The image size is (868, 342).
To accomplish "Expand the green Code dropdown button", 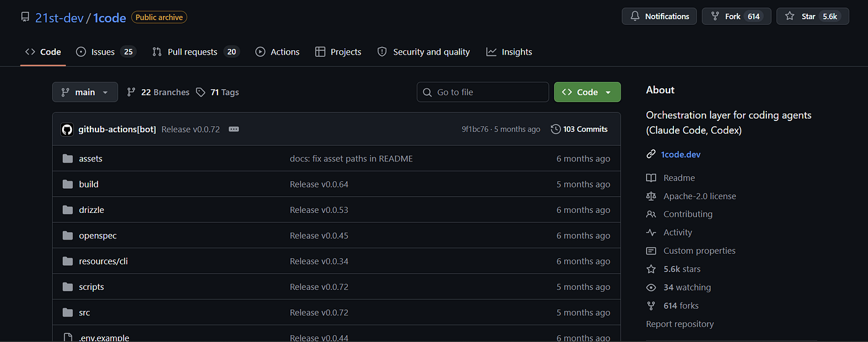I will coord(587,92).
